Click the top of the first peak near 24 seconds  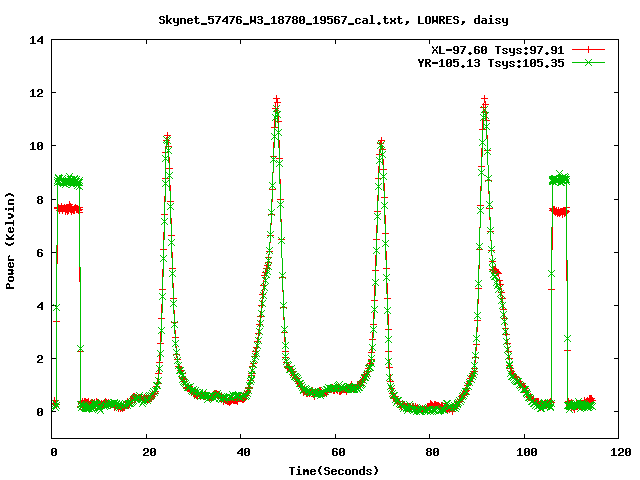coord(167,137)
